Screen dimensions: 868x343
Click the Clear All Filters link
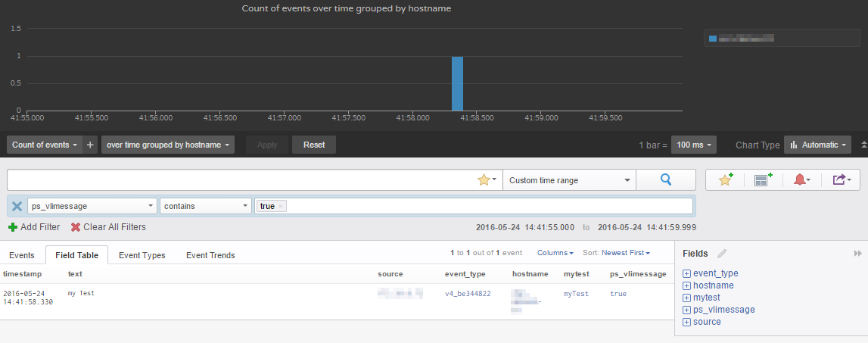click(x=108, y=227)
